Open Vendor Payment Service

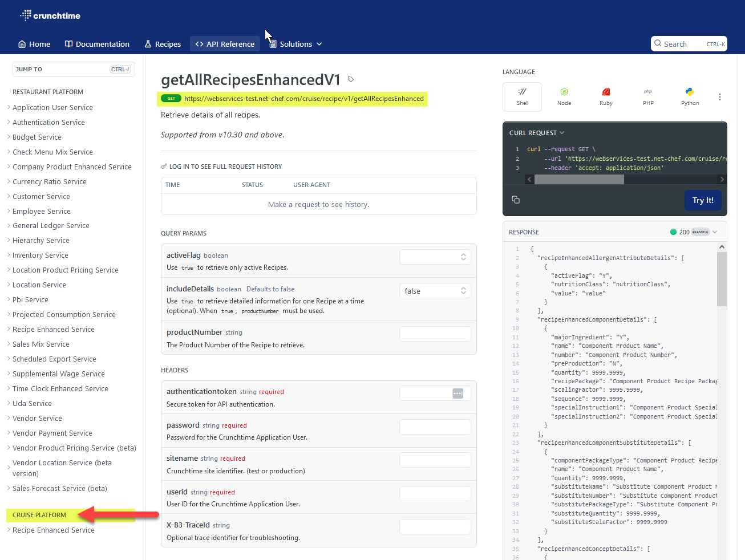[52, 433]
